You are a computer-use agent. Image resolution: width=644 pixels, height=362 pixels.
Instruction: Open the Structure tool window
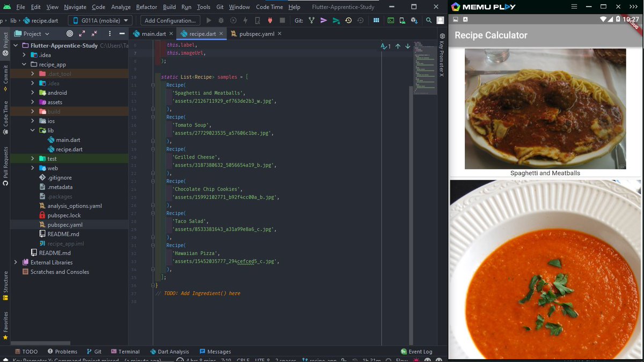(x=5, y=286)
